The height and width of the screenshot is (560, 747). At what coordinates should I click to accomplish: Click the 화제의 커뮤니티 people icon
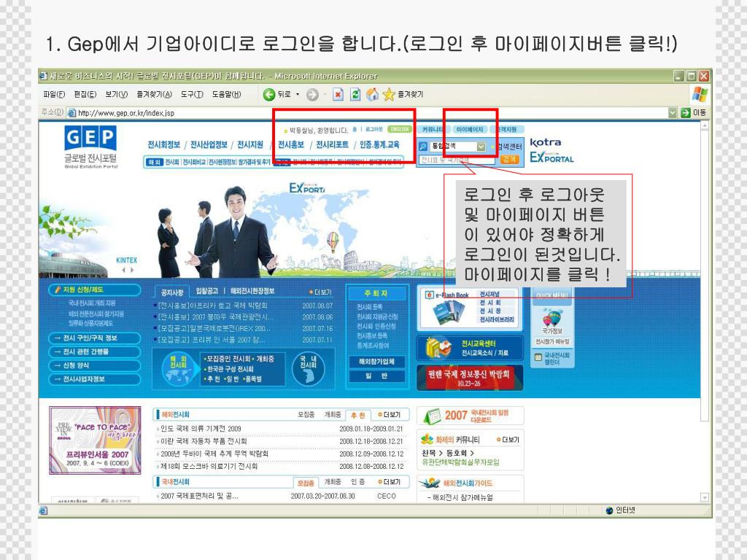tap(427, 439)
